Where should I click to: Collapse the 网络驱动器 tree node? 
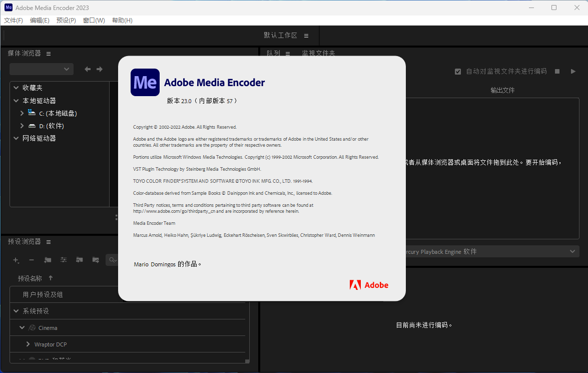(x=16, y=138)
